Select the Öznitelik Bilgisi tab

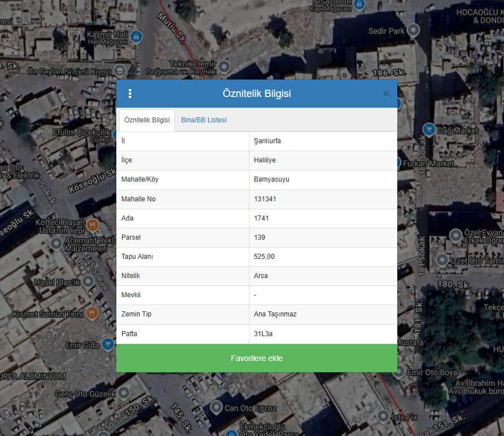coord(147,120)
